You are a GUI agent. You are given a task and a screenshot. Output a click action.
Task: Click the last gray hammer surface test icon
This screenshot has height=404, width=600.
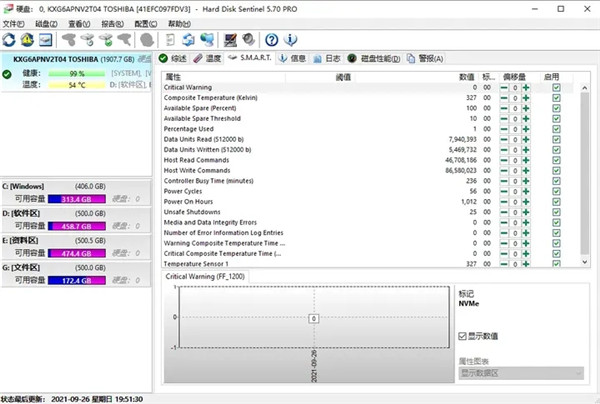click(x=124, y=39)
